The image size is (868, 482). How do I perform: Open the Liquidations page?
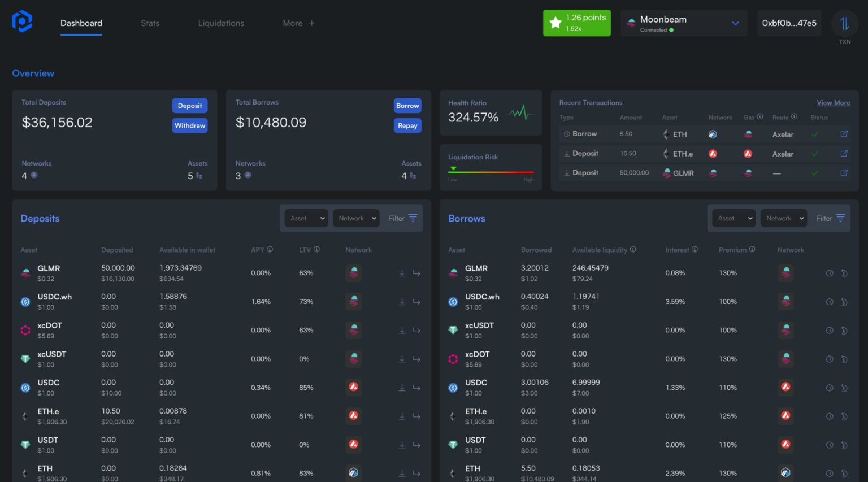pyautogui.click(x=221, y=23)
